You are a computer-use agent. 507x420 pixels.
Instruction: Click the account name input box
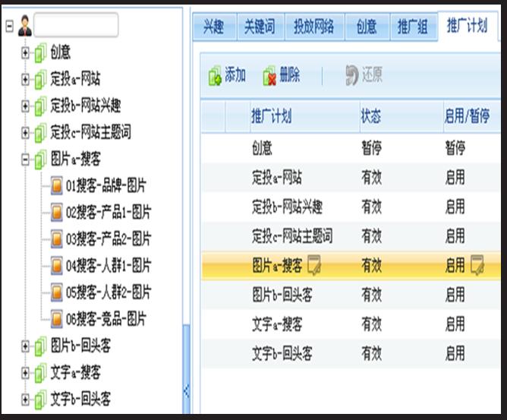(x=76, y=24)
